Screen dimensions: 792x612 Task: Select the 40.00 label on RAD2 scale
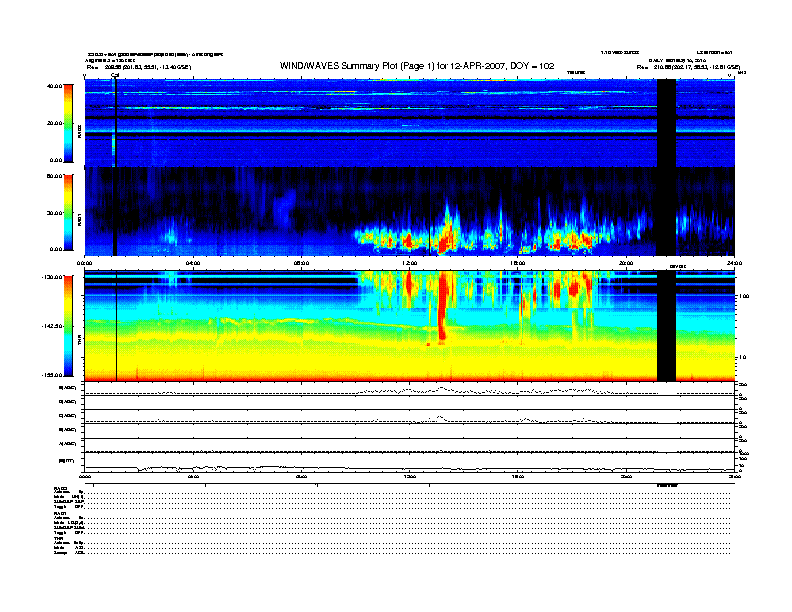55,86
